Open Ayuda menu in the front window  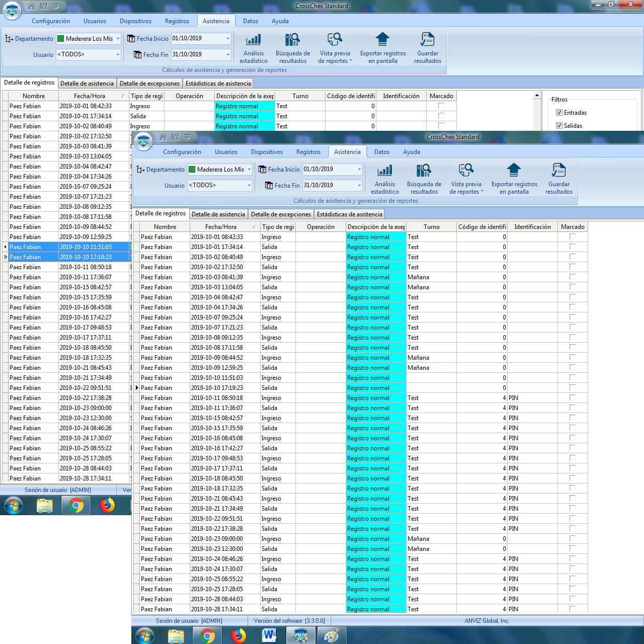pyautogui.click(x=412, y=152)
